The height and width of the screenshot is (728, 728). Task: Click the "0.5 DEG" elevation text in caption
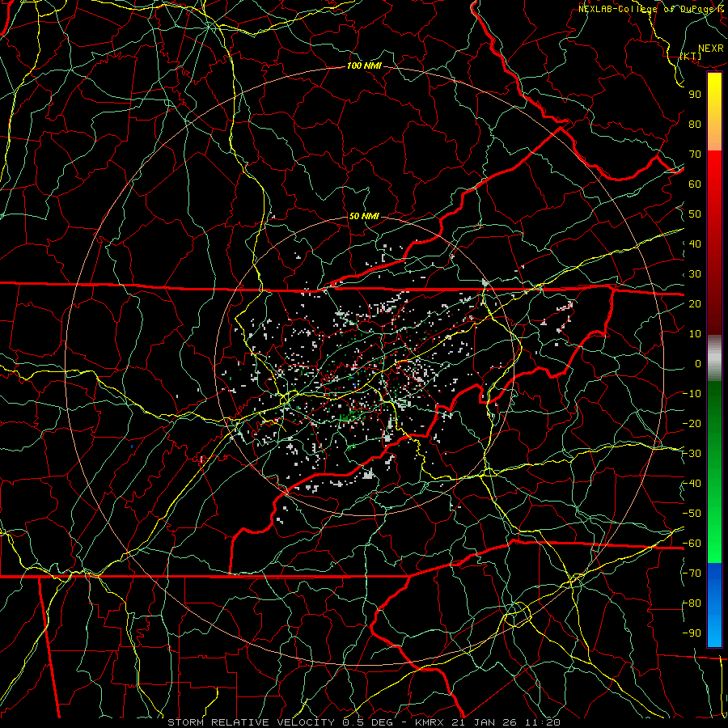tap(367, 722)
